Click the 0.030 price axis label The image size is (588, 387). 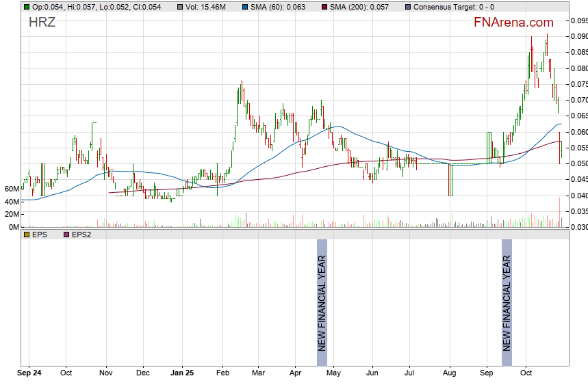click(x=578, y=227)
